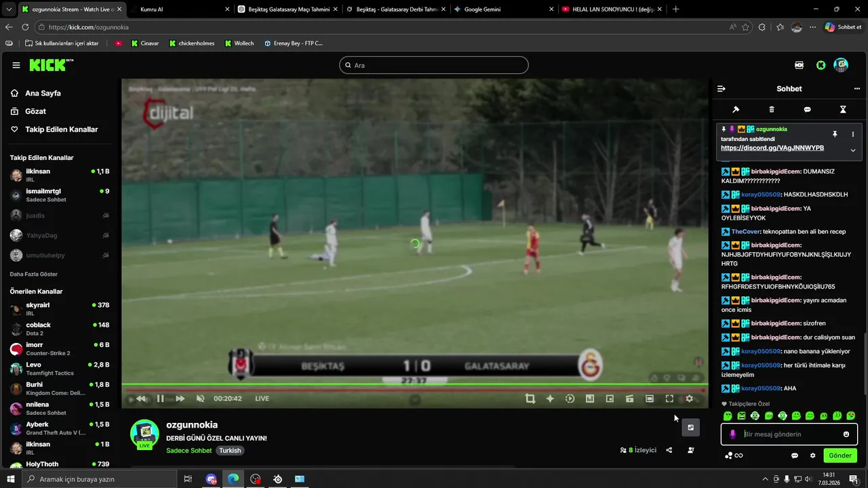Open chat settings gear icon
Image resolution: width=868 pixels, height=488 pixels.
tap(813, 455)
